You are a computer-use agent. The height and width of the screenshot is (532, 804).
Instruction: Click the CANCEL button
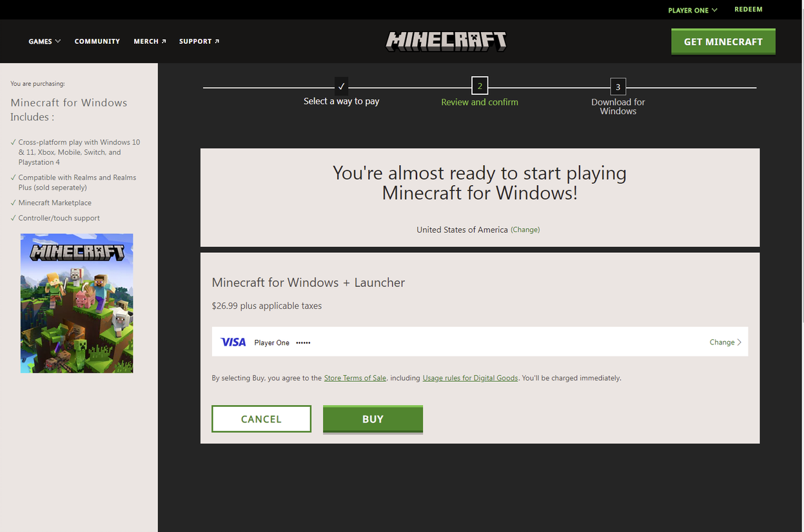261,419
